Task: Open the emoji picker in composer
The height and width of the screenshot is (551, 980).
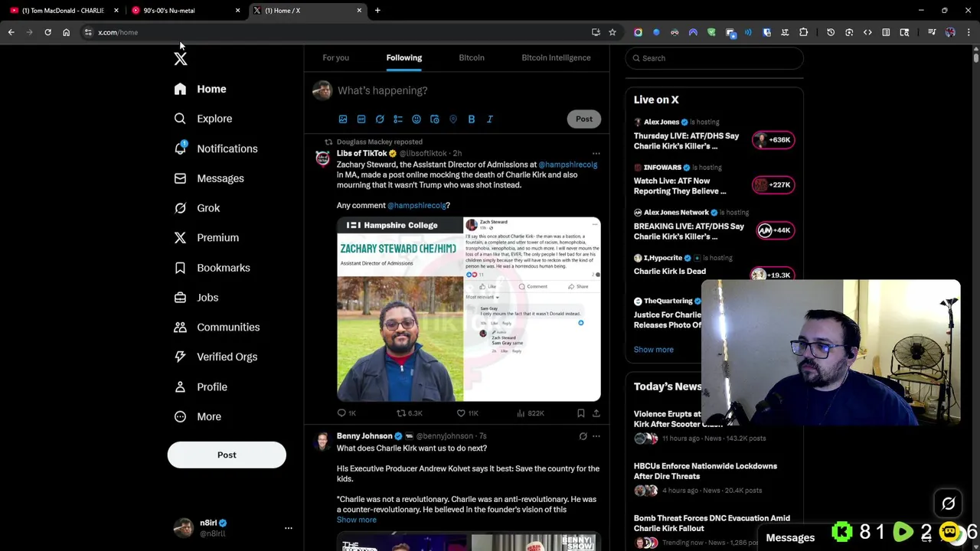Action: coord(416,119)
